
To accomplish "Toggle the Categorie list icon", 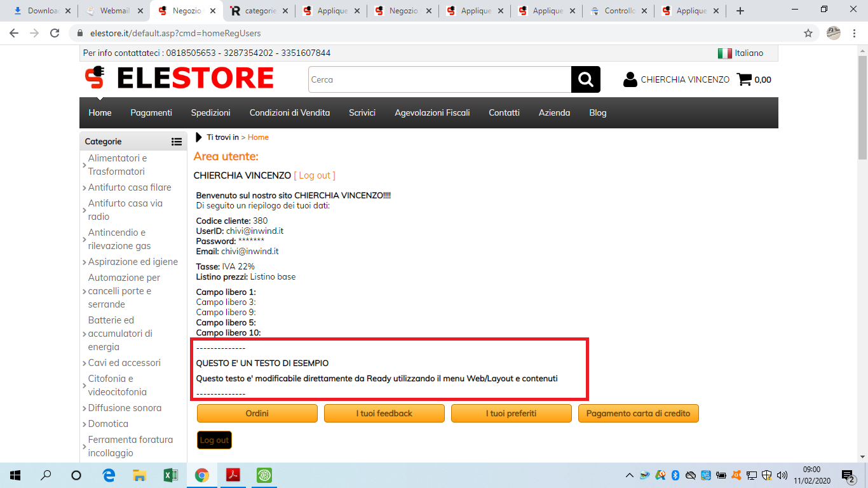I will point(177,142).
